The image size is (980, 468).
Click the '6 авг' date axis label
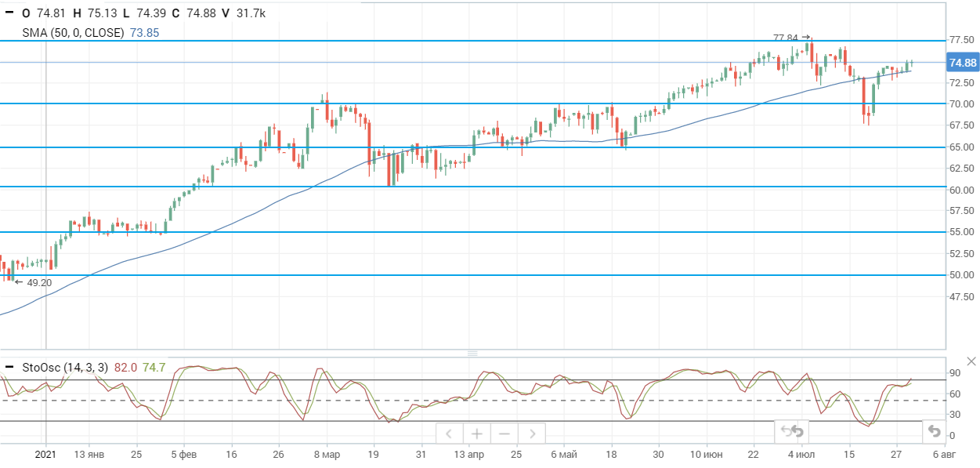coord(943,454)
